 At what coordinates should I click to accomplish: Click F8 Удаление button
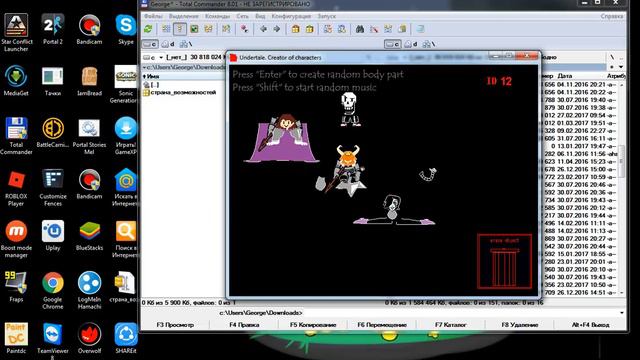coord(520,325)
